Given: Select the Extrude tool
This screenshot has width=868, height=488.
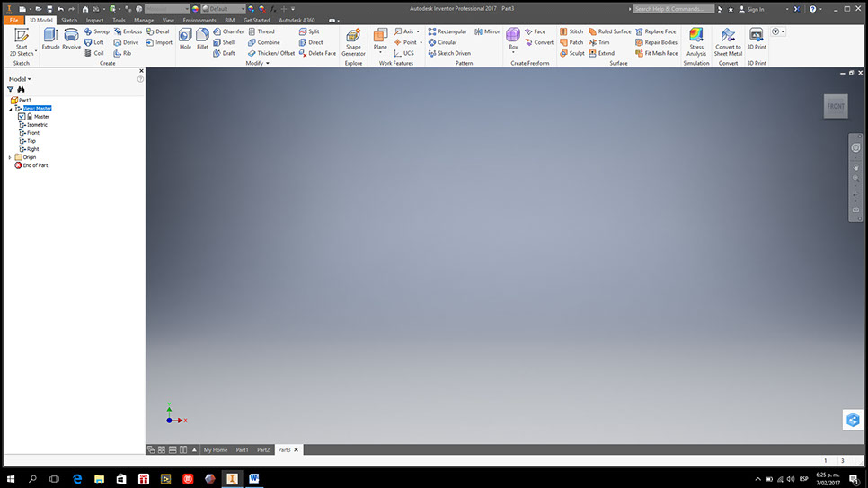Looking at the screenshot, I should (x=50, y=40).
